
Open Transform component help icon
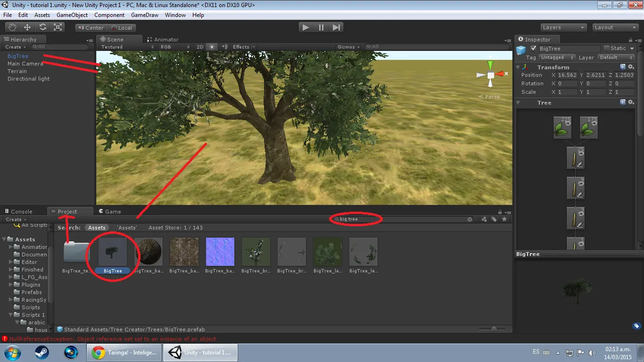coord(623,67)
